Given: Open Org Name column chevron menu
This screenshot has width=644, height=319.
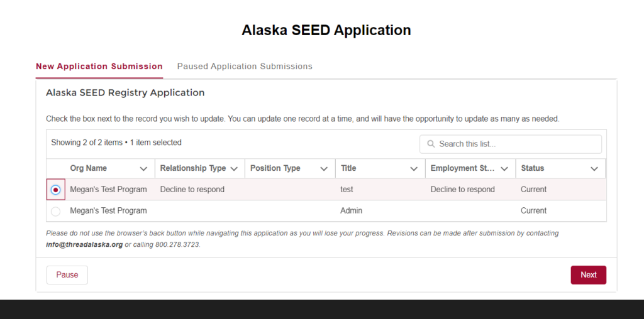Looking at the screenshot, I should pos(143,168).
